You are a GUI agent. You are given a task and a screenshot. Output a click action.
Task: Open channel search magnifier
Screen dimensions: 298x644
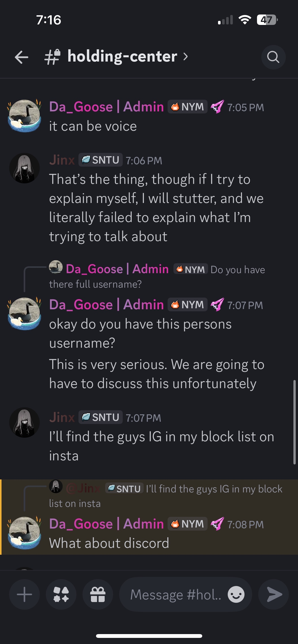click(273, 57)
